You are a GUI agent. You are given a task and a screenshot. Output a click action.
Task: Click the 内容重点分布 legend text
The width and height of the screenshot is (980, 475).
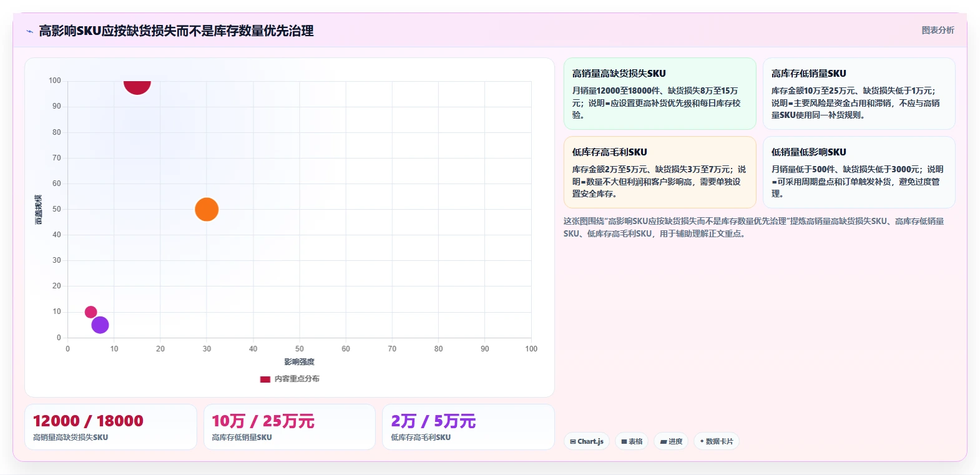click(x=297, y=379)
